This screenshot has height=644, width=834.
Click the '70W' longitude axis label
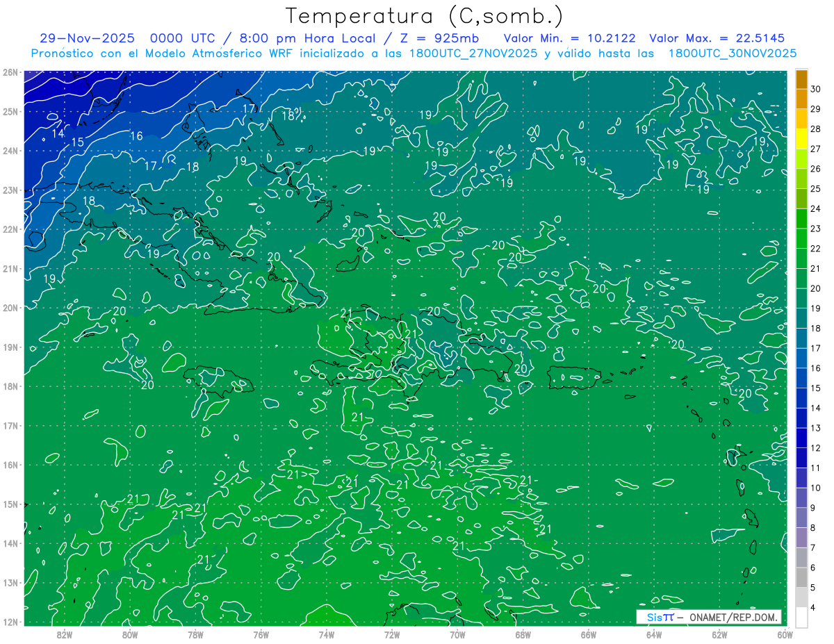[457, 634]
